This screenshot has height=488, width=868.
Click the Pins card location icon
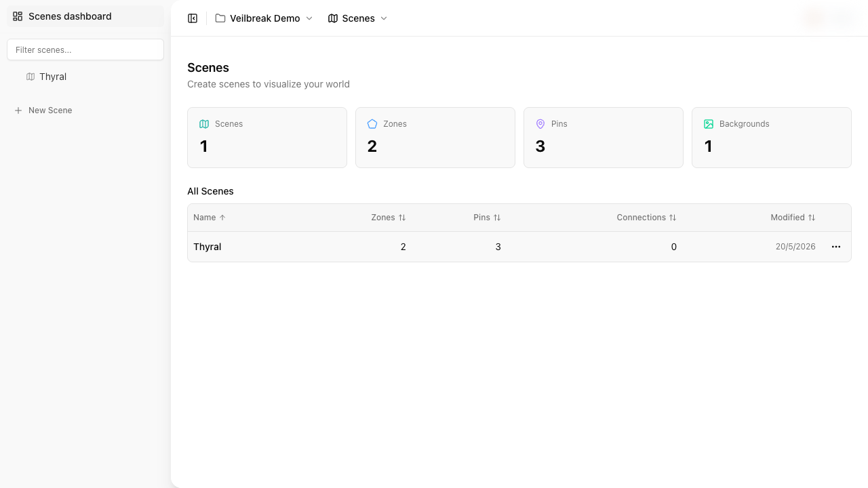pyautogui.click(x=540, y=124)
